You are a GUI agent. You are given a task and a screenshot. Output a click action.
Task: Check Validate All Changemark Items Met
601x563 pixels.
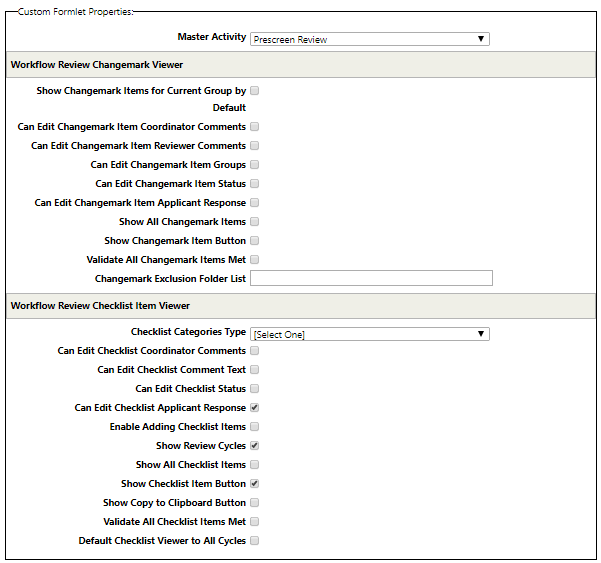255,259
